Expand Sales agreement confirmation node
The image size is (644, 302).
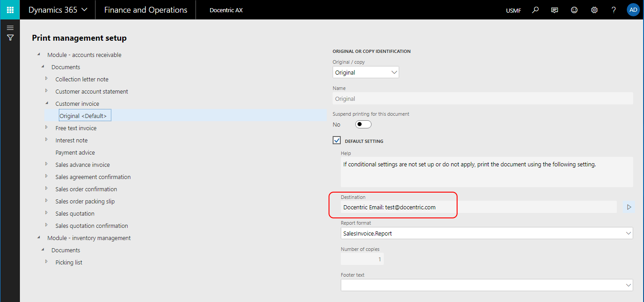click(46, 176)
